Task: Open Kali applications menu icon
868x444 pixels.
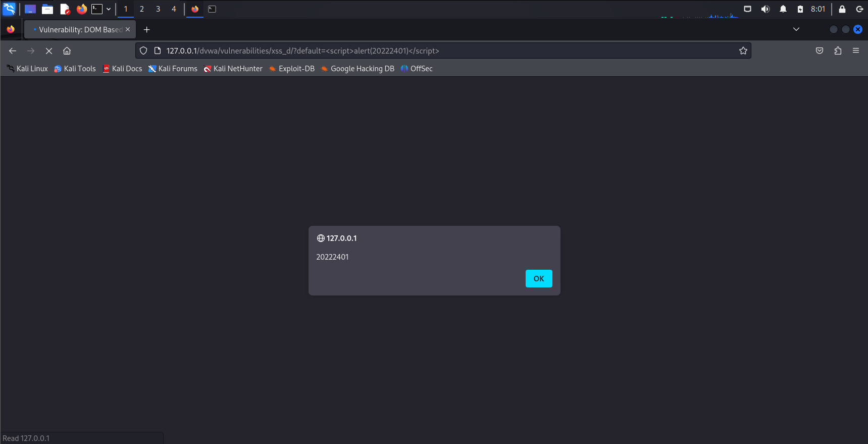Action: tap(9, 9)
